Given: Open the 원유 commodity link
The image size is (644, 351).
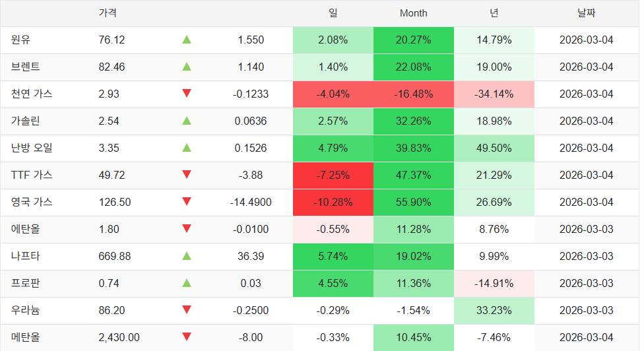Looking at the screenshot, I should 21,40.
